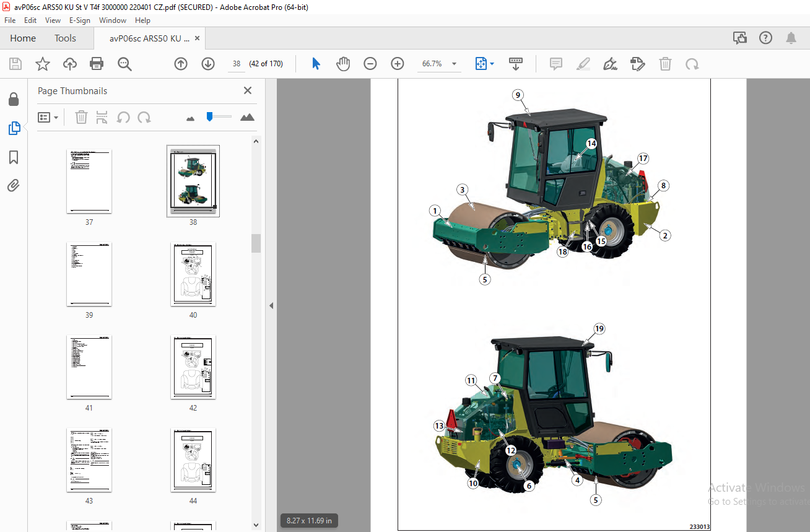View notifications with the bell icon

point(791,38)
